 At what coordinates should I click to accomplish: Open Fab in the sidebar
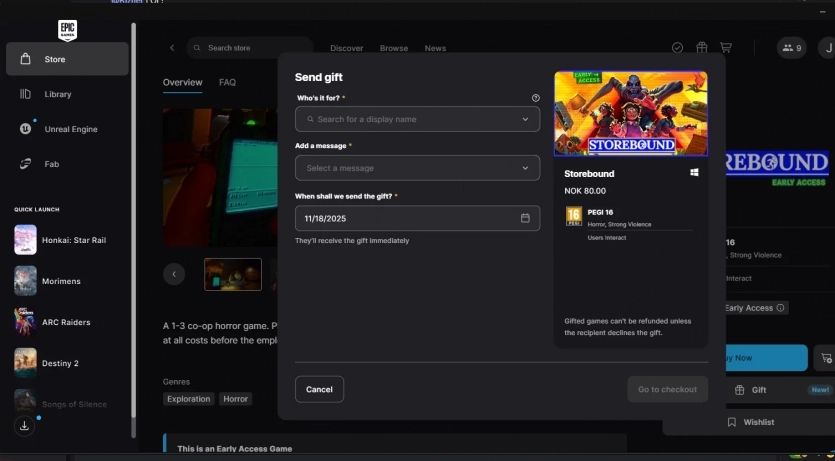coord(67,164)
